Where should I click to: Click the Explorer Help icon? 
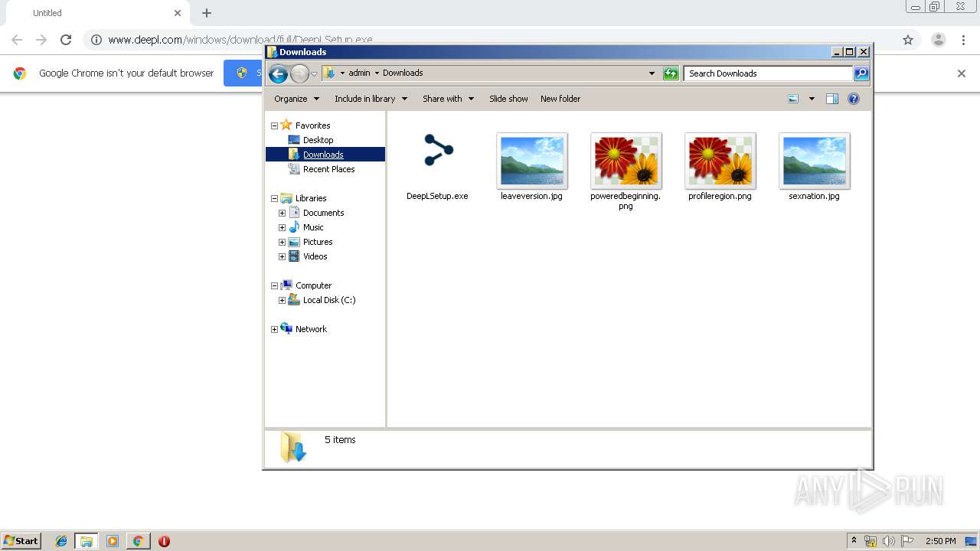tap(854, 99)
